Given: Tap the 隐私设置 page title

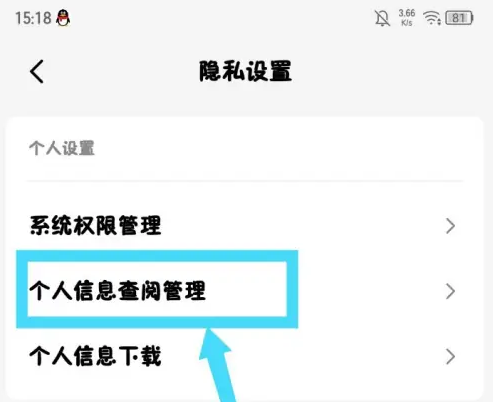Looking at the screenshot, I should click(246, 71).
